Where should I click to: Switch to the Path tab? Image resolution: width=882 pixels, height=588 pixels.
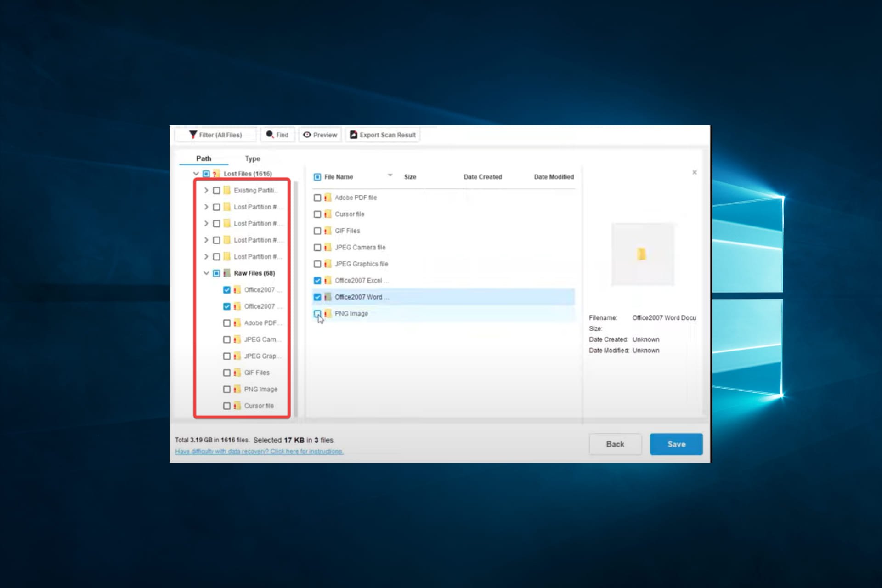204,158
